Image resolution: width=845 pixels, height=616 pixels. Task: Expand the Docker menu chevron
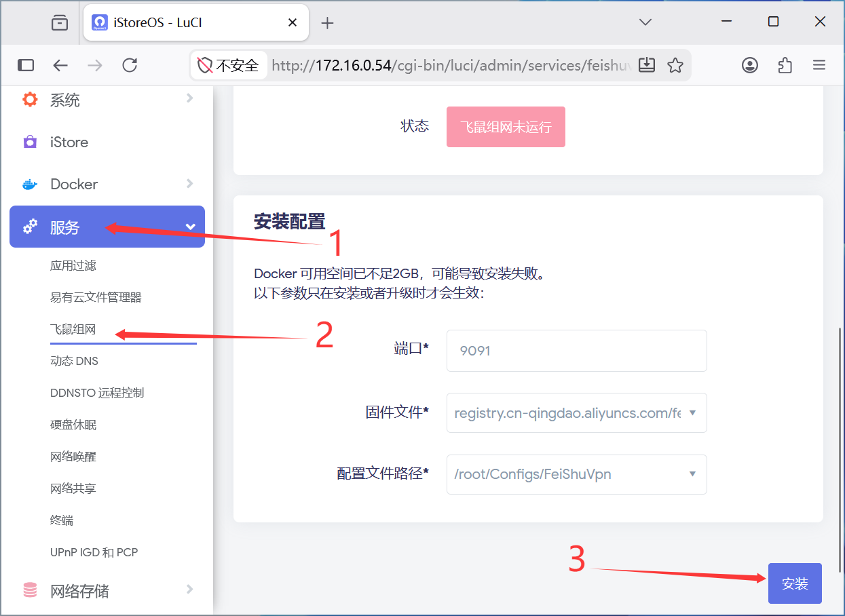(190, 183)
